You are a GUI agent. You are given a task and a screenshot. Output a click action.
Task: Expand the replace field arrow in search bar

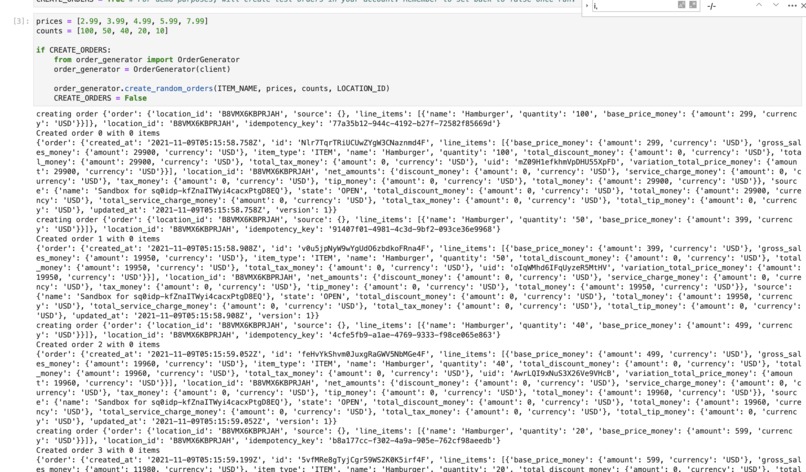587,6
